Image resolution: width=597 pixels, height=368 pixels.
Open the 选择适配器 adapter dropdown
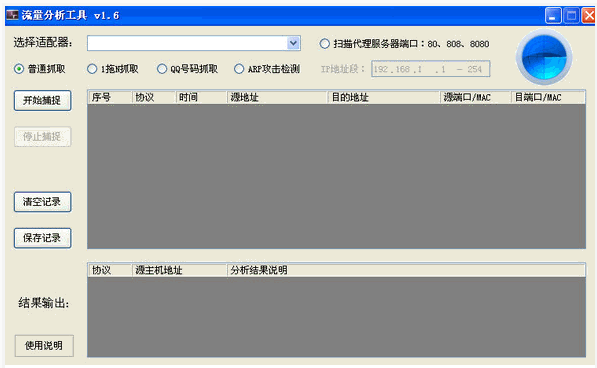(293, 43)
